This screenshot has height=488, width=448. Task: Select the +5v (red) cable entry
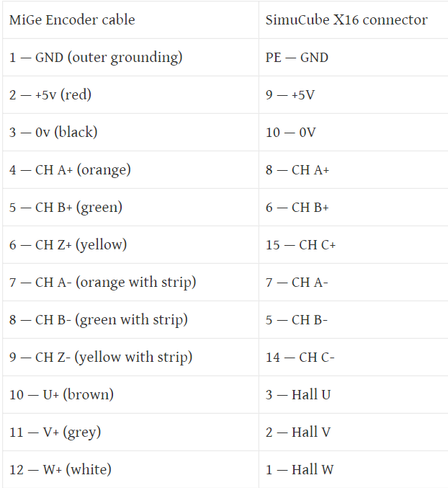pyautogui.click(x=130, y=95)
